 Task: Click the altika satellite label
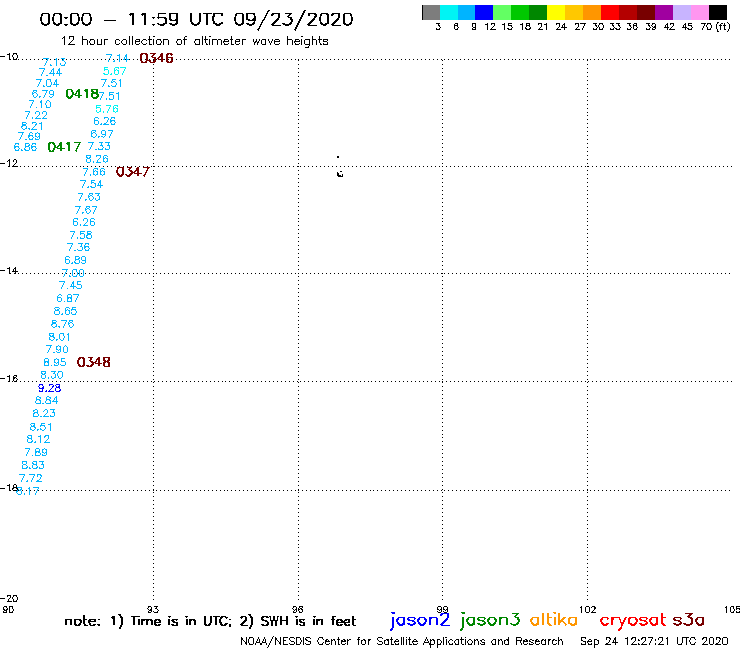(554, 619)
